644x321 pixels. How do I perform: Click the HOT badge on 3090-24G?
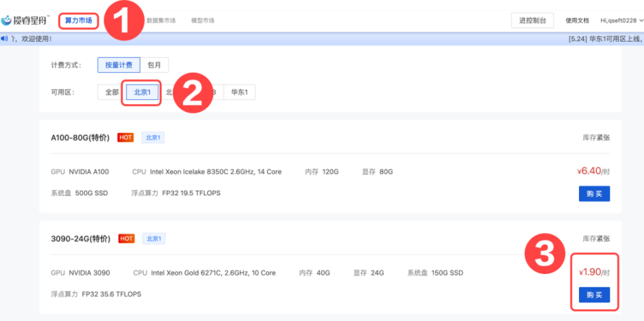coord(126,238)
